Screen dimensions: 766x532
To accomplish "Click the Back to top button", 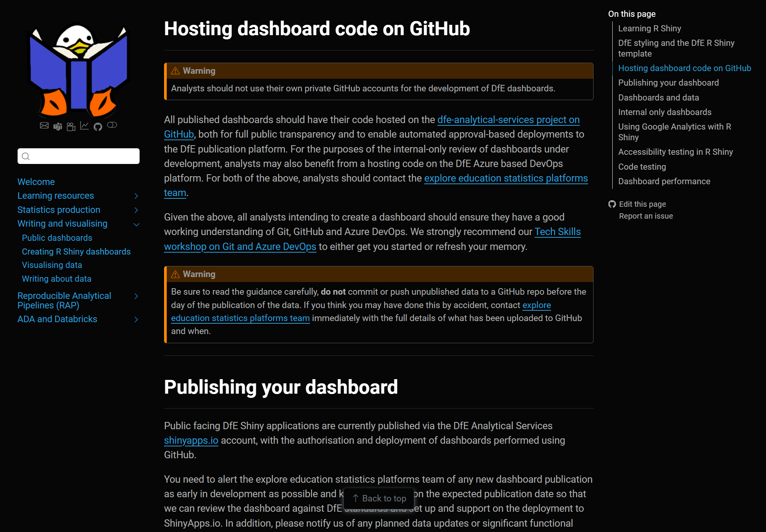I will (379, 498).
